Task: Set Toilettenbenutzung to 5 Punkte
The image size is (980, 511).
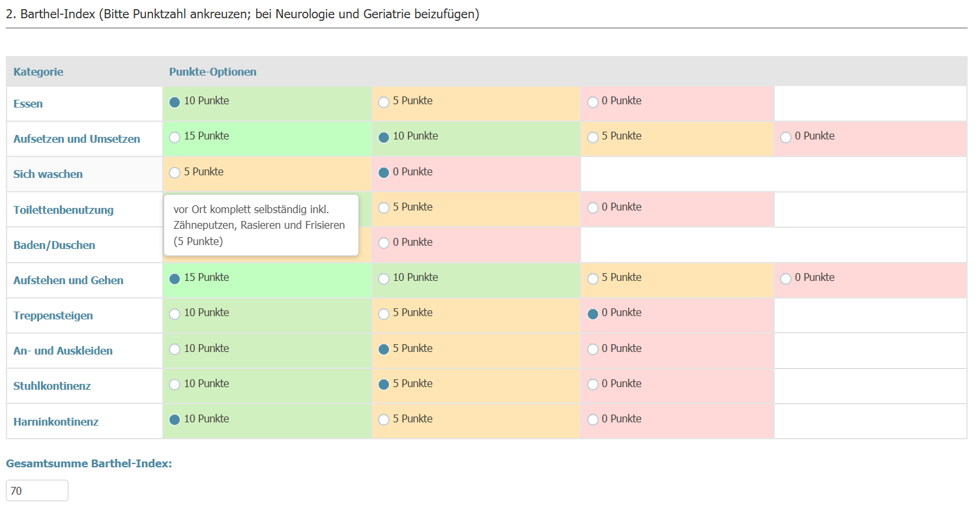Action: coord(384,208)
